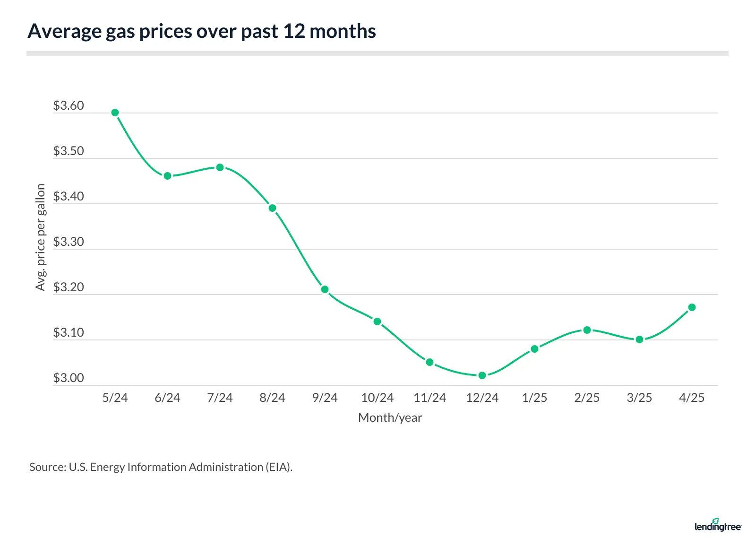Click the $3.00 y-axis label
This screenshot has height=539, width=756.
tap(69, 378)
